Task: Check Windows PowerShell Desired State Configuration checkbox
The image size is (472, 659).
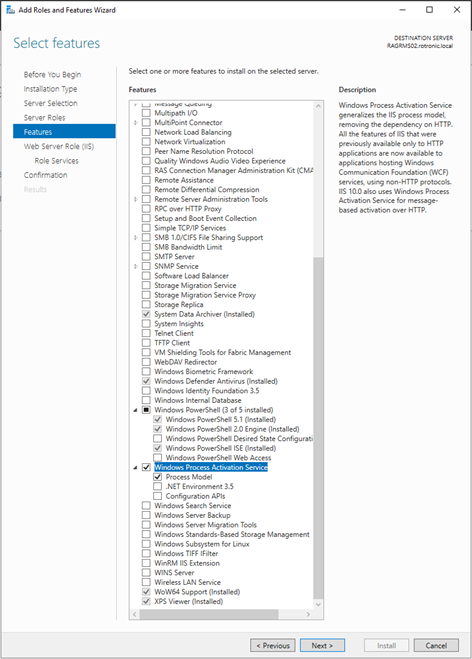Action: (157, 438)
